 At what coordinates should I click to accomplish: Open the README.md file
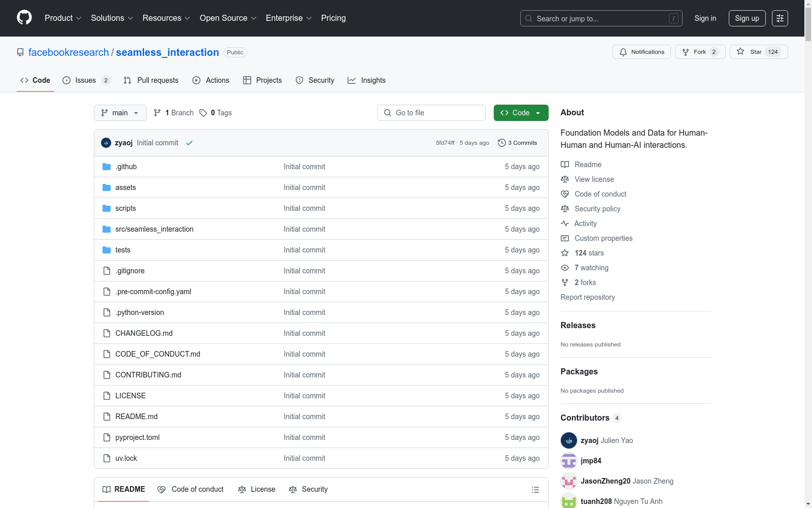[x=137, y=417]
